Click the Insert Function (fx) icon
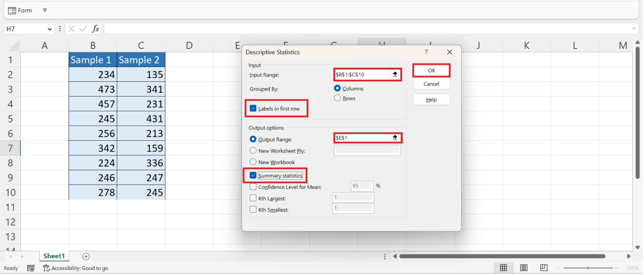Image resolution: width=644 pixels, height=275 pixels. (96, 29)
